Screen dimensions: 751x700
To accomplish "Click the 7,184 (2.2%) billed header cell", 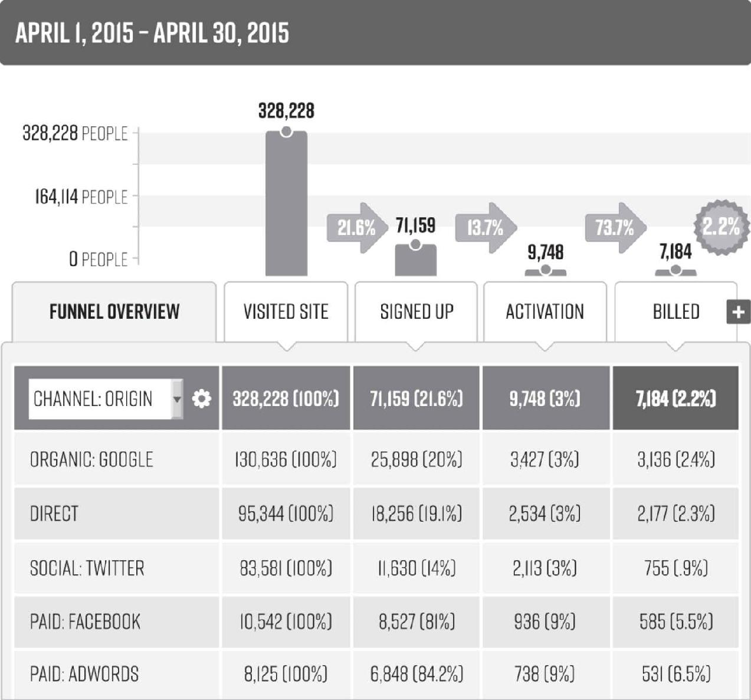I will pos(676,398).
